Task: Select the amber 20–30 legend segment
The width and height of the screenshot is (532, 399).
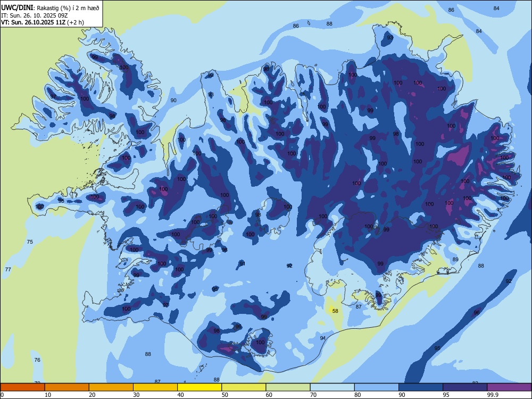Action: click(111, 387)
